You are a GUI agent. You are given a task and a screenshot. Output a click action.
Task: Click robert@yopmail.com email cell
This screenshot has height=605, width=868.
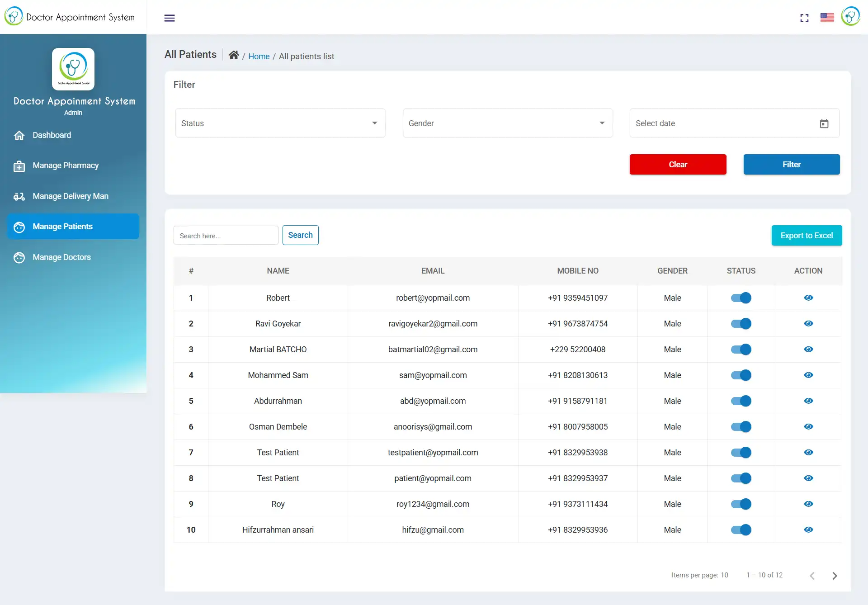[433, 298]
